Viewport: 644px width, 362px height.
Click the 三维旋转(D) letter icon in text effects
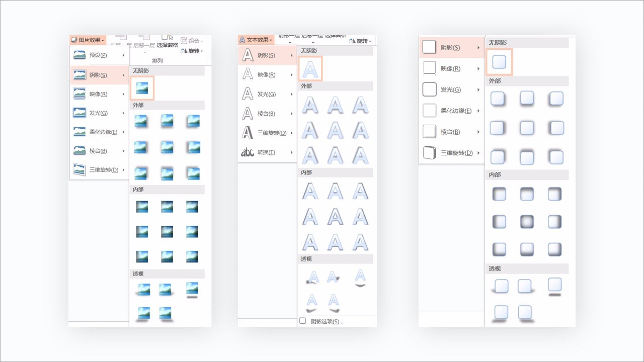point(248,133)
